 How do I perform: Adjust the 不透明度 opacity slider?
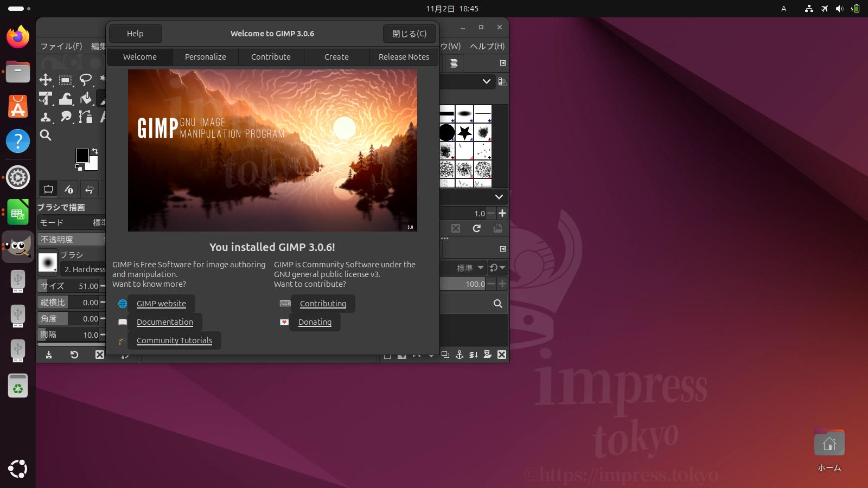click(x=72, y=239)
